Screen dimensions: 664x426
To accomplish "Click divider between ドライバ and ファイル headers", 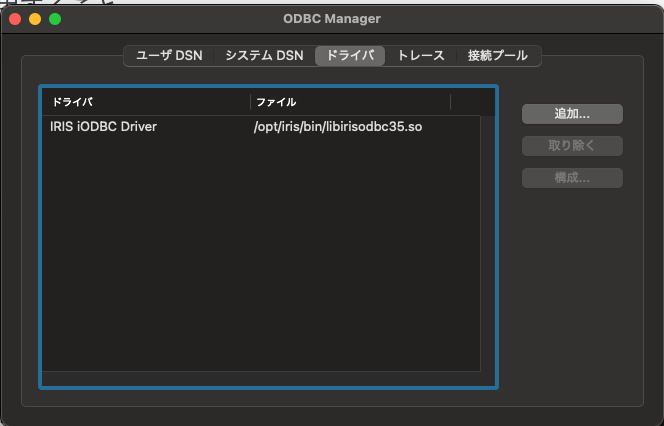I will pos(250,102).
